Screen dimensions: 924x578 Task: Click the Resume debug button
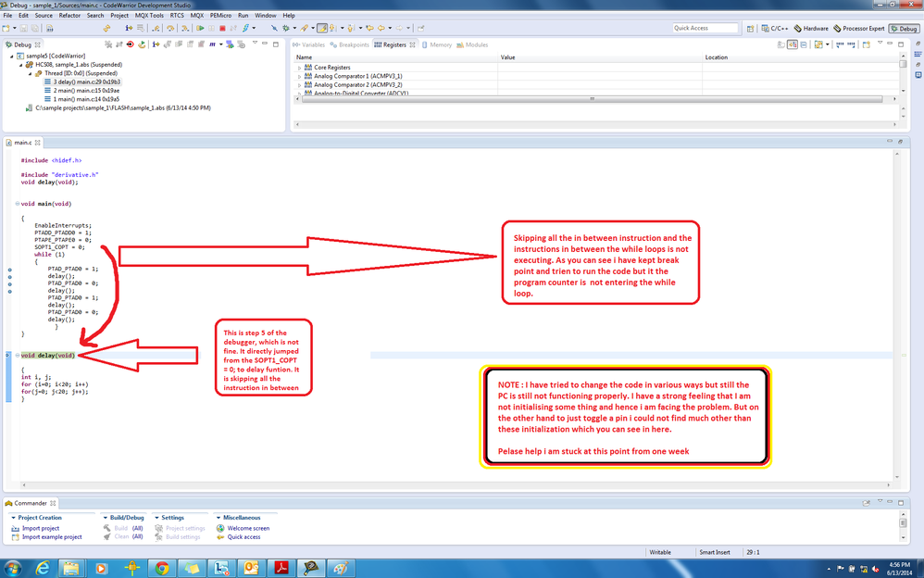click(x=200, y=28)
